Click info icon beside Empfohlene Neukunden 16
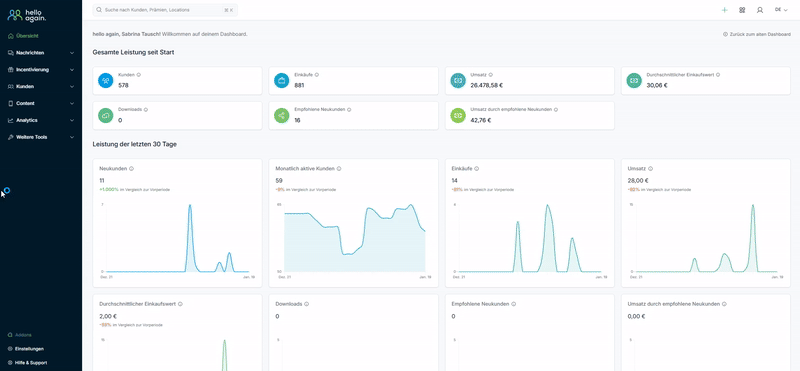The width and height of the screenshot is (800, 371). coord(349,109)
